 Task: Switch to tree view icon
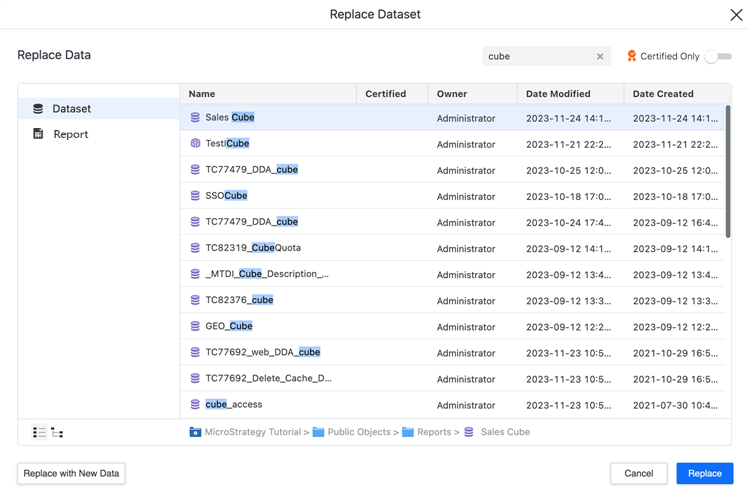click(58, 432)
